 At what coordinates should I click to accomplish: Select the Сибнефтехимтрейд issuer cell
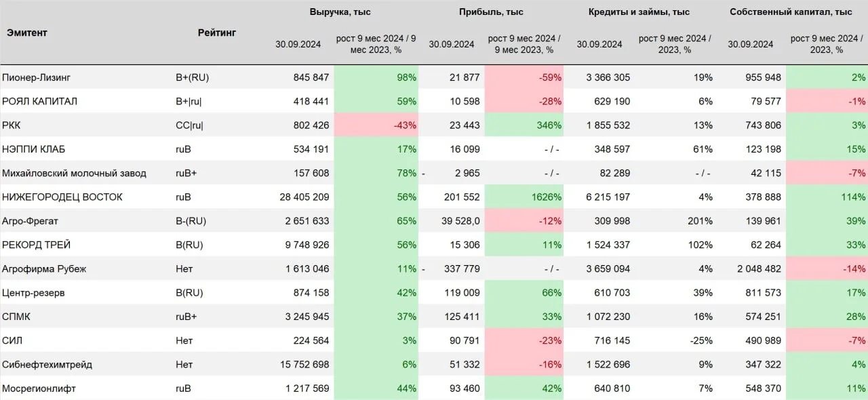47,365
